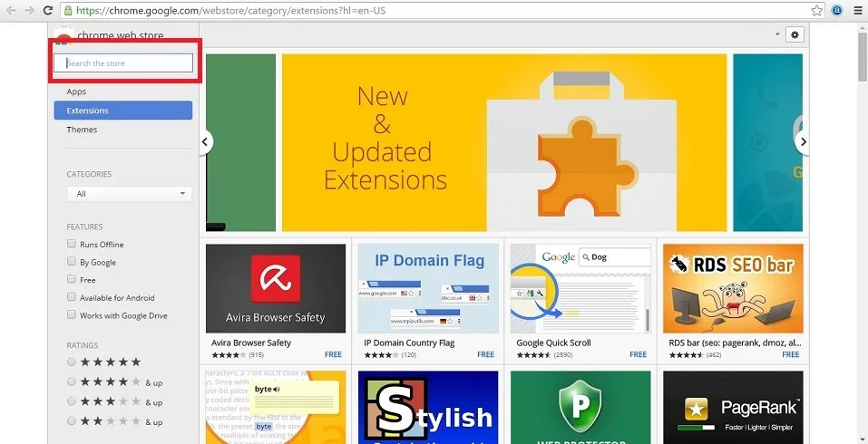Select the five-star rating filter
The image size is (868, 444).
click(x=72, y=362)
